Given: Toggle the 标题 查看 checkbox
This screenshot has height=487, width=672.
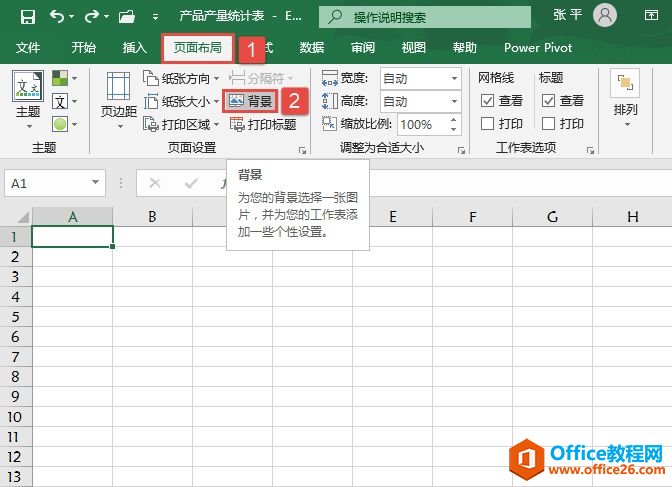Looking at the screenshot, I should (x=548, y=101).
